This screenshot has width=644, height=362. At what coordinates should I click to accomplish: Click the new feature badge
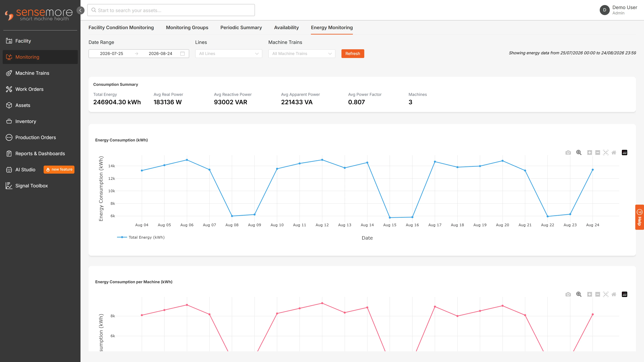[x=59, y=169]
